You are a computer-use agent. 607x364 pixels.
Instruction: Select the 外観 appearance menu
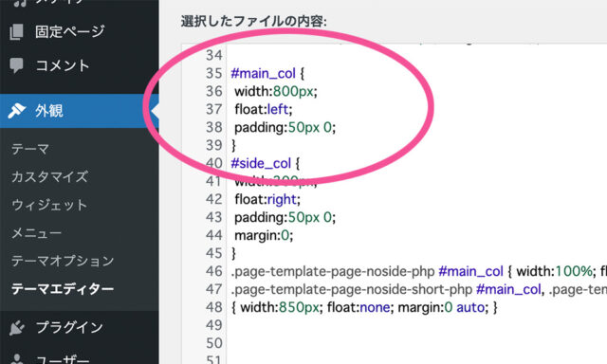coord(79,111)
